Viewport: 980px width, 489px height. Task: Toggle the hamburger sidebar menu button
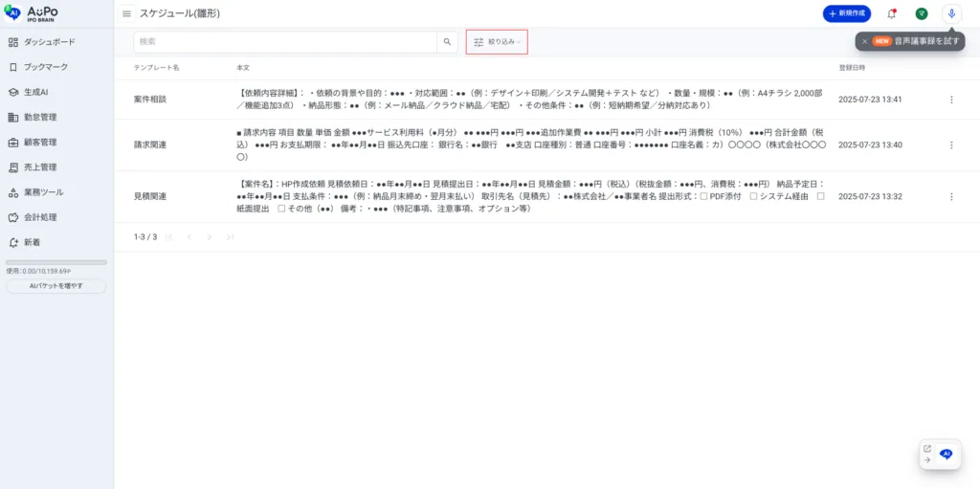tap(127, 13)
